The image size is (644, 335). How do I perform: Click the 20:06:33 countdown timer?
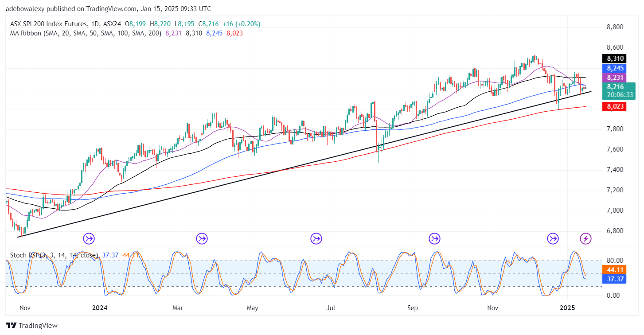[620, 95]
